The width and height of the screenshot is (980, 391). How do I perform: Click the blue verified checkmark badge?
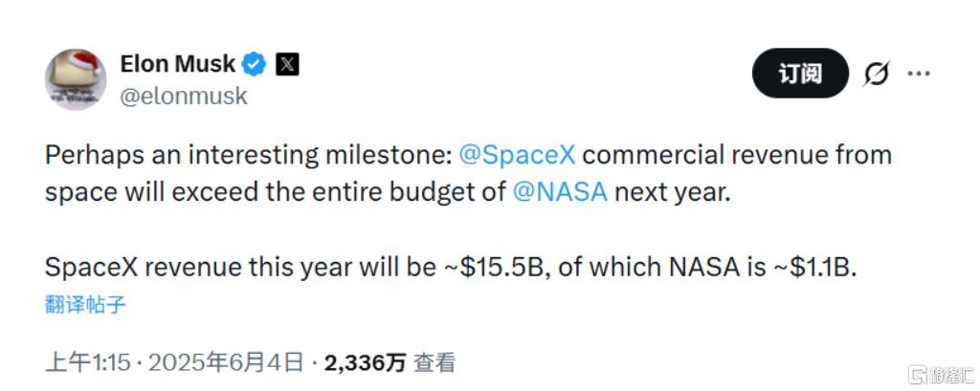click(x=254, y=64)
